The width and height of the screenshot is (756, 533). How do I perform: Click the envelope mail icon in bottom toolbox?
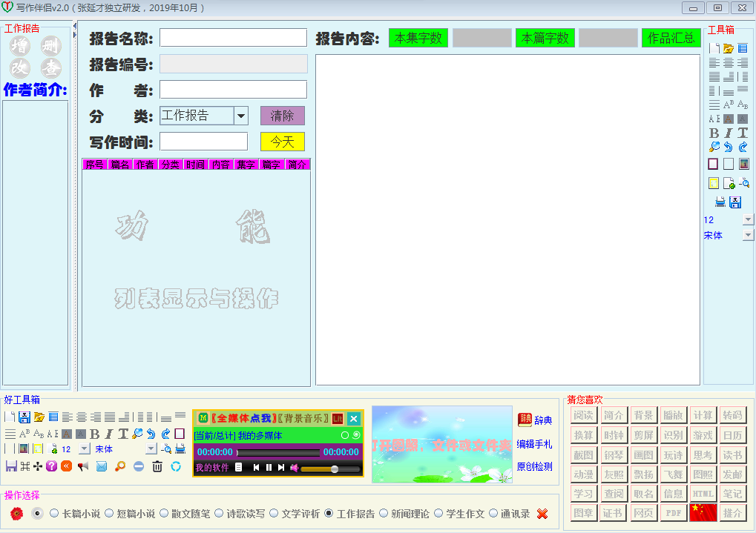pyautogui.click(x=102, y=466)
